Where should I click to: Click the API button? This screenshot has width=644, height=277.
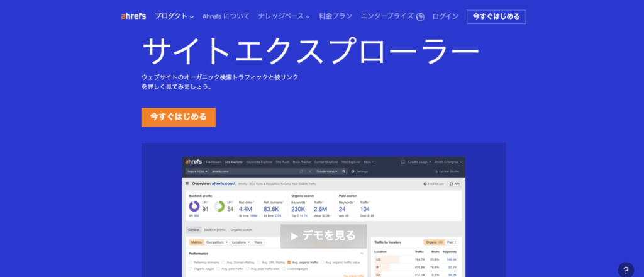pos(454,184)
